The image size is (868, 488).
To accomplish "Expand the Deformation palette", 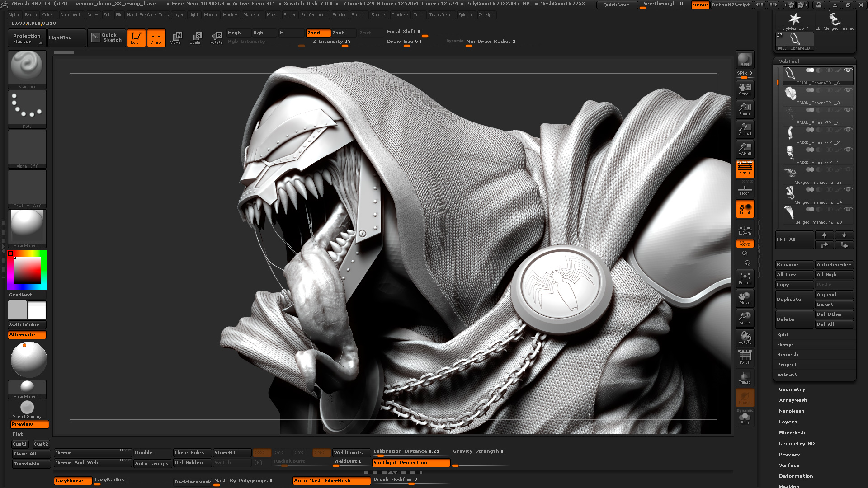I will click(x=796, y=476).
